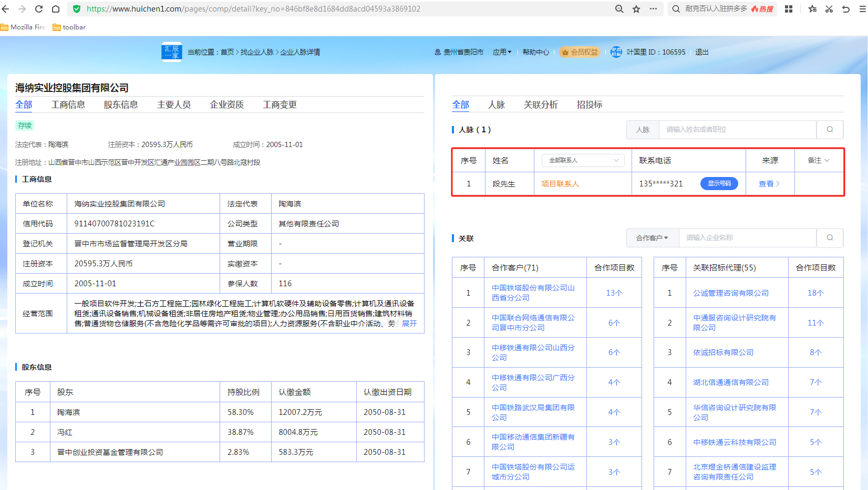The image size is (868, 490).
Task: Open 中移铁通云科技有限公司 link
Action: click(735, 442)
